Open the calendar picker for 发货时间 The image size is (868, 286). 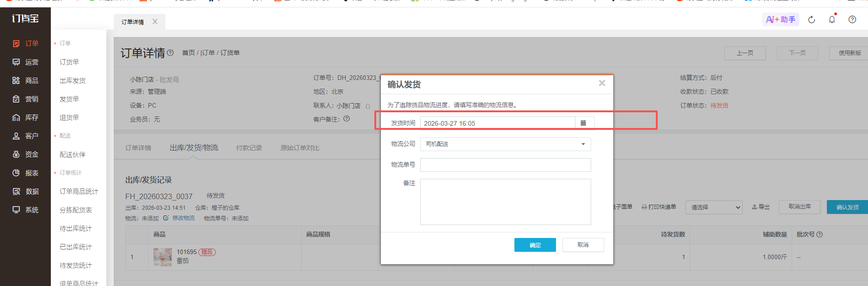583,123
